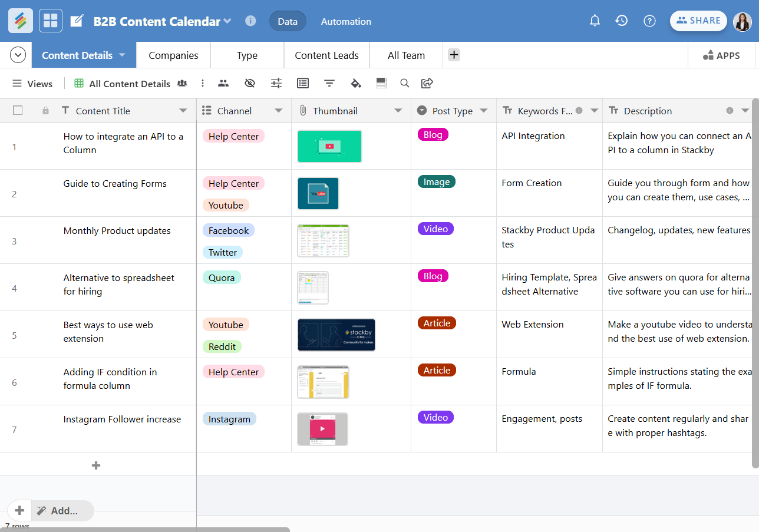The width and height of the screenshot is (759, 532).
Task: Click the lock icon in header
Action: point(45,111)
